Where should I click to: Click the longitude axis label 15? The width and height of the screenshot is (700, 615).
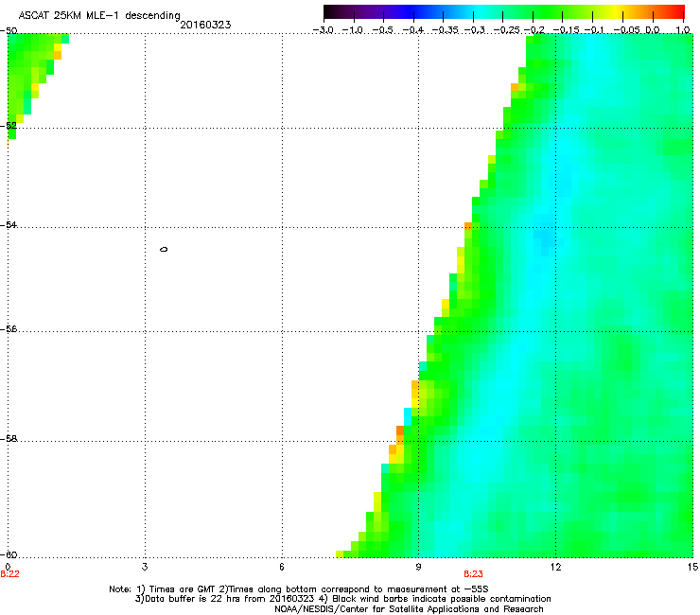point(692,567)
